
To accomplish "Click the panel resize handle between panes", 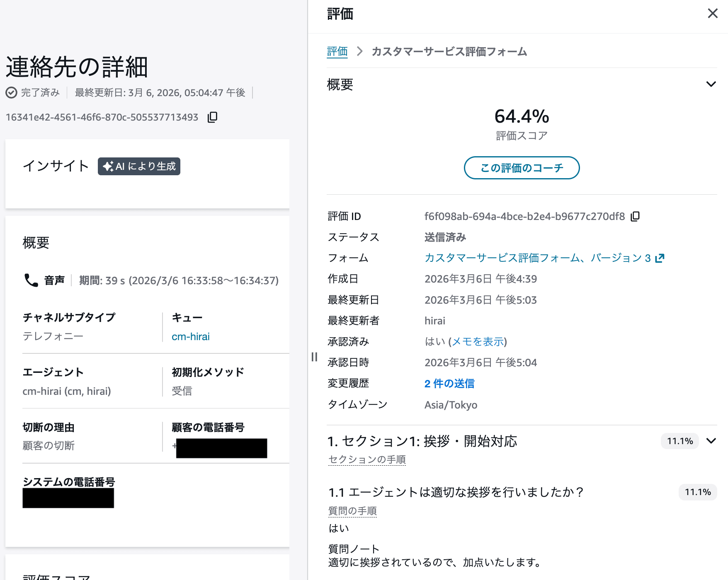I will [314, 357].
